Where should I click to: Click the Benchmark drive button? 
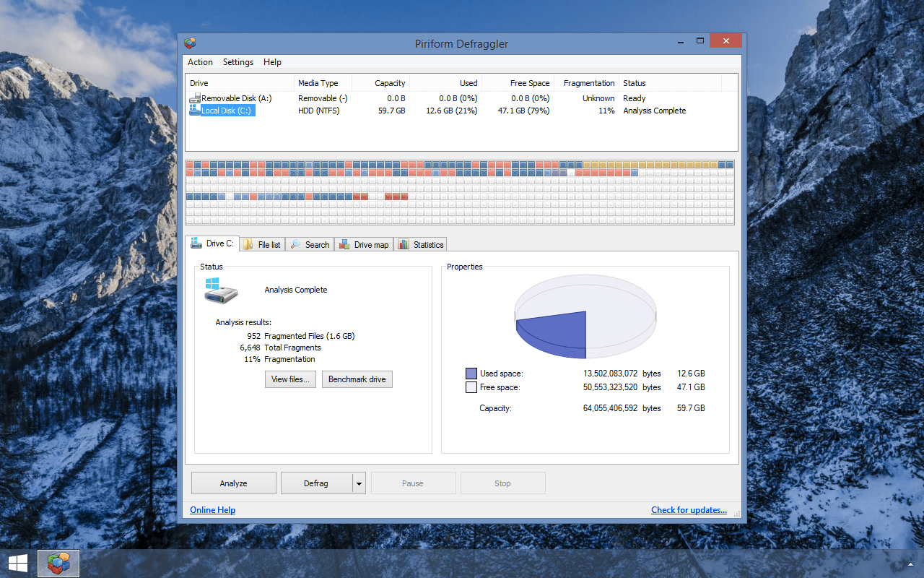(x=357, y=379)
